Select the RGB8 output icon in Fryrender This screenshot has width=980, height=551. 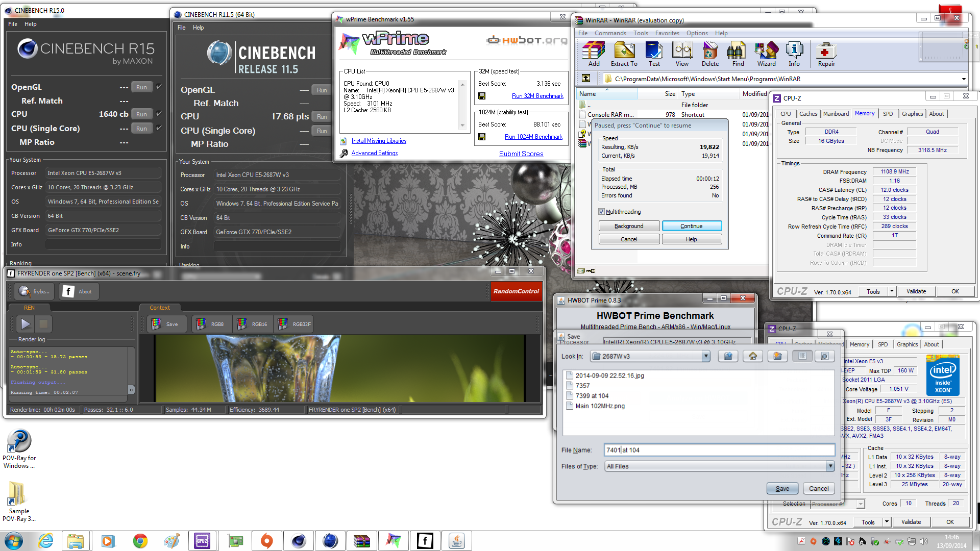[x=211, y=324]
